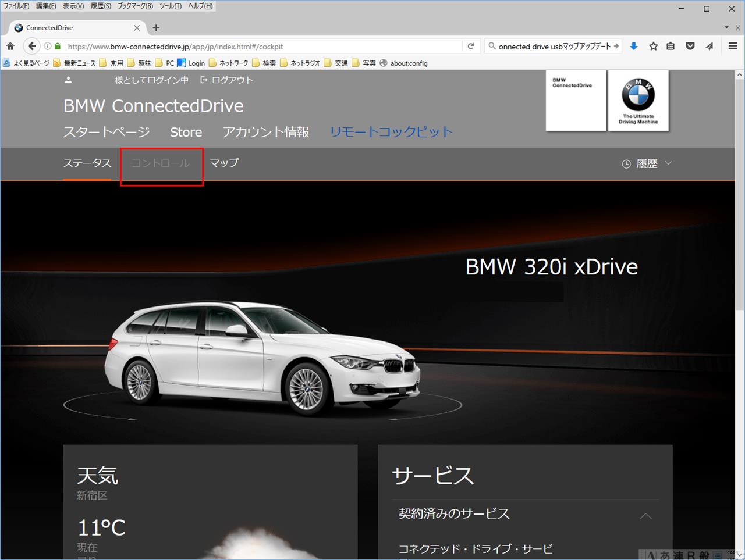This screenshot has width=745, height=560.
Task: Open the ネットワーク bookmark folder
Action: tap(228, 63)
